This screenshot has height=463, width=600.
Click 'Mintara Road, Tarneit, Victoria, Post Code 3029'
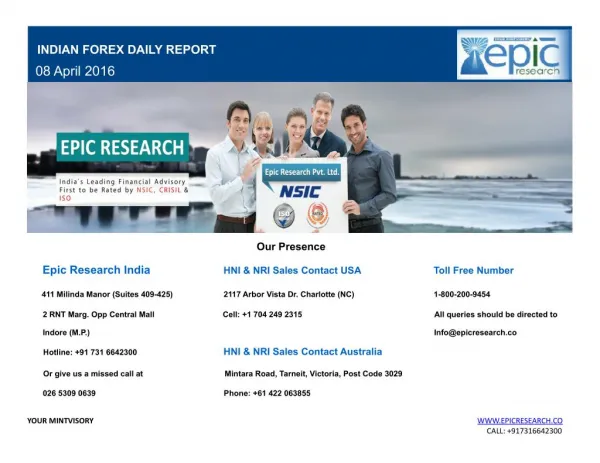(x=313, y=374)
